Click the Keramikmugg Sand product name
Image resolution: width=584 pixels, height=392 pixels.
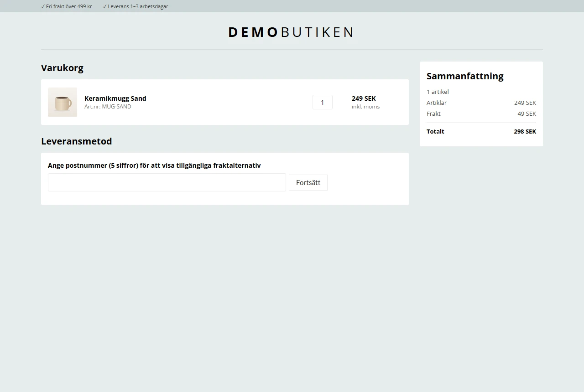pyautogui.click(x=115, y=98)
